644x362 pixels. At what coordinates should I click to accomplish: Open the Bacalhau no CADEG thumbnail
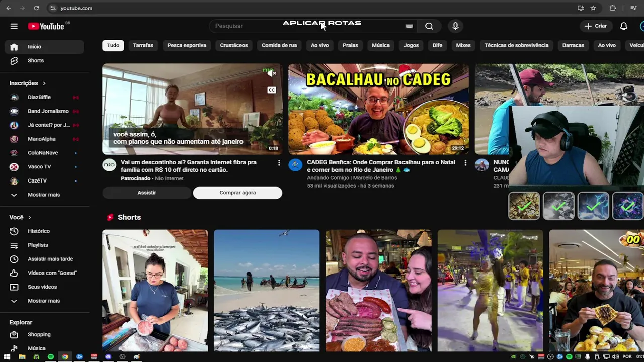378,109
